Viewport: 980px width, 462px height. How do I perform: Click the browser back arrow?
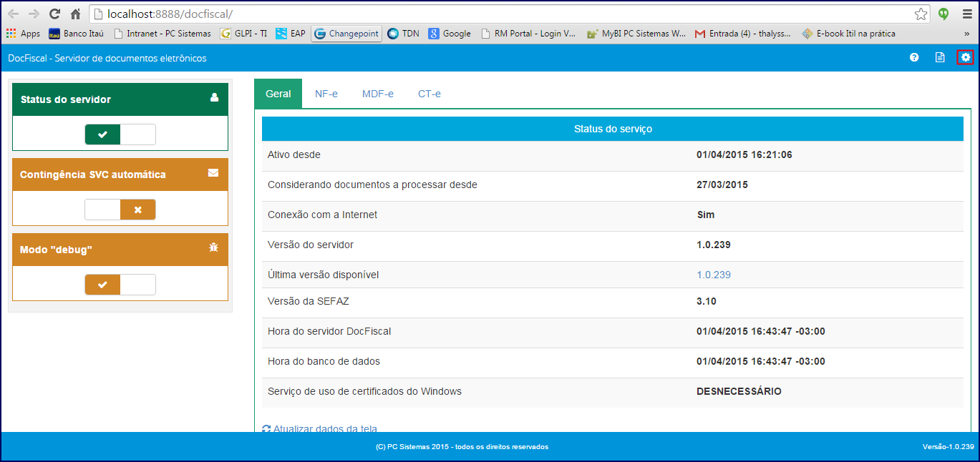[13, 14]
